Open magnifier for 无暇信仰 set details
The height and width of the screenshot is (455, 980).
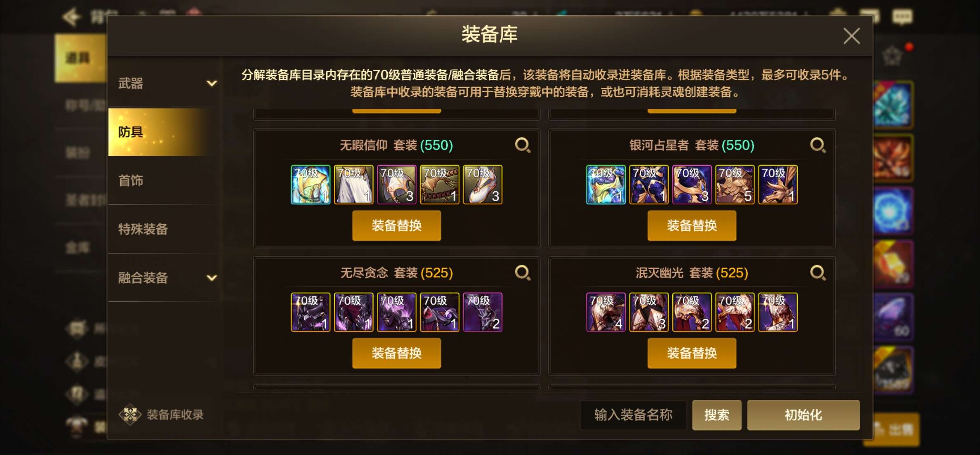coord(523,145)
